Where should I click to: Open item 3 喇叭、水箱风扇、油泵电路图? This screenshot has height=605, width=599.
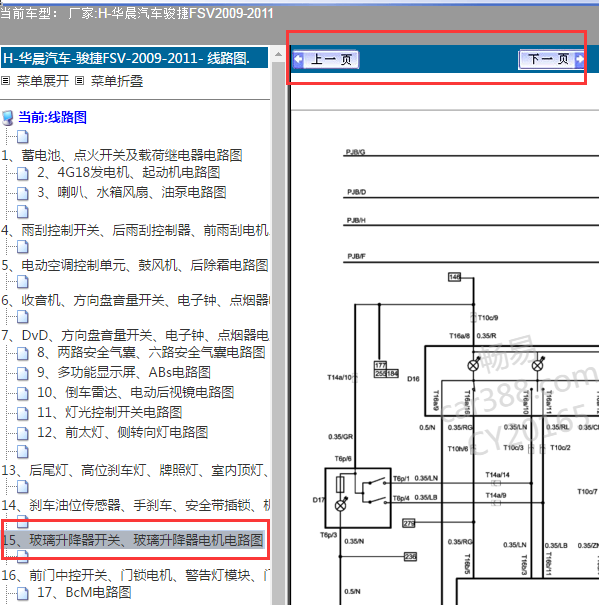pos(131,192)
